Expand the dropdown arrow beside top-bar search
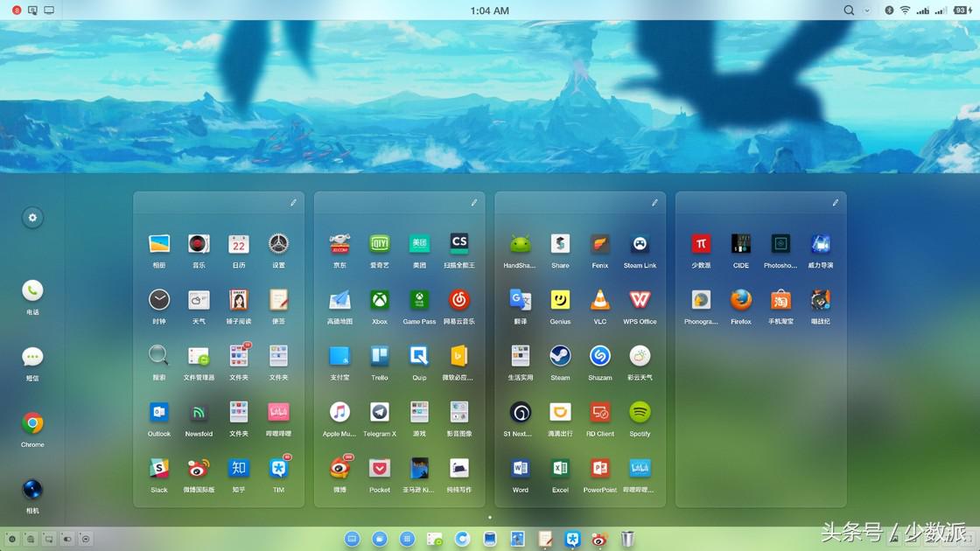 pyautogui.click(x=867, y=10)
